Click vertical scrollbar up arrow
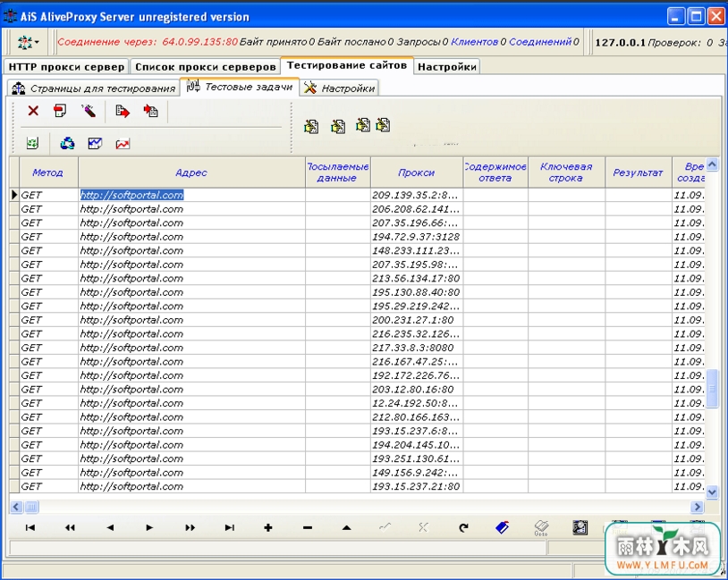 point(712,164)
